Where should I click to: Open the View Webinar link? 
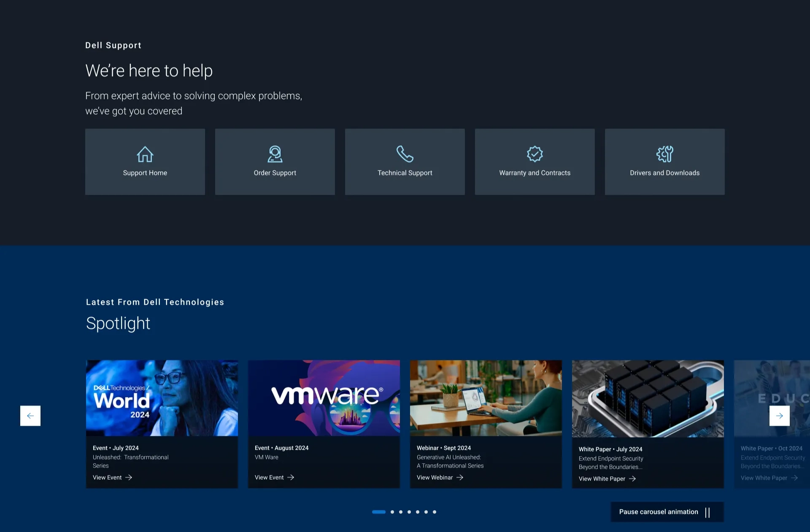(440, 478)
